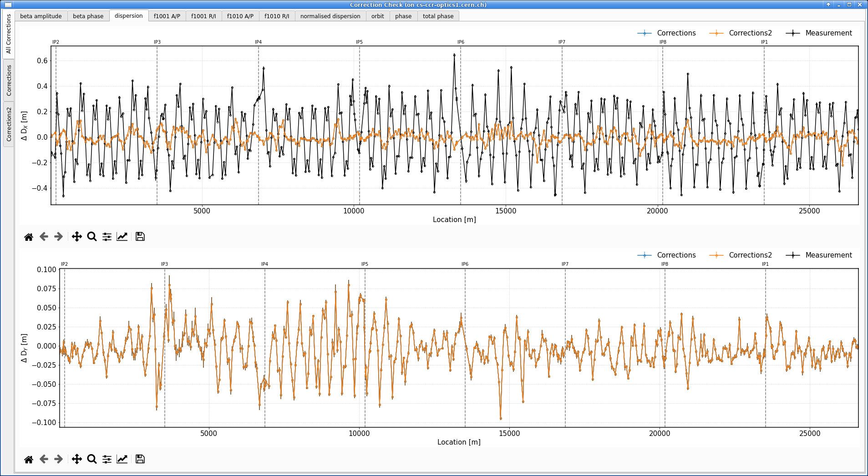
Task: Select the Corrections side tab
Action: click(8, 80)
